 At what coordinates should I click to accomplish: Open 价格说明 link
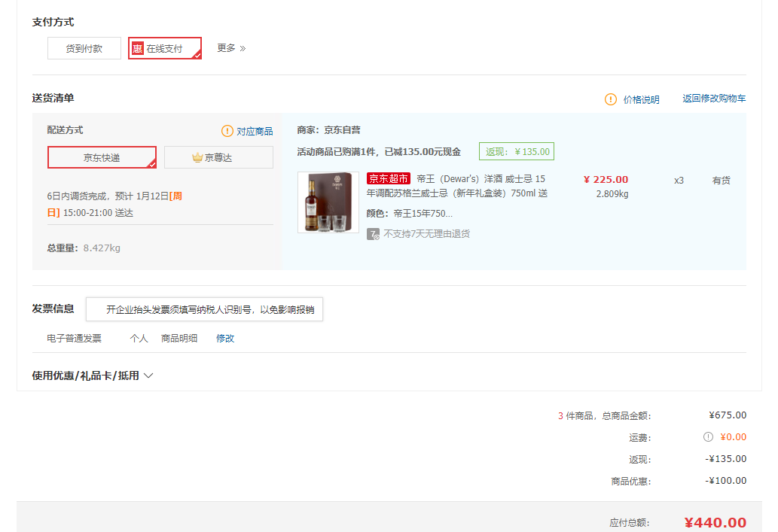coord(641,99)
